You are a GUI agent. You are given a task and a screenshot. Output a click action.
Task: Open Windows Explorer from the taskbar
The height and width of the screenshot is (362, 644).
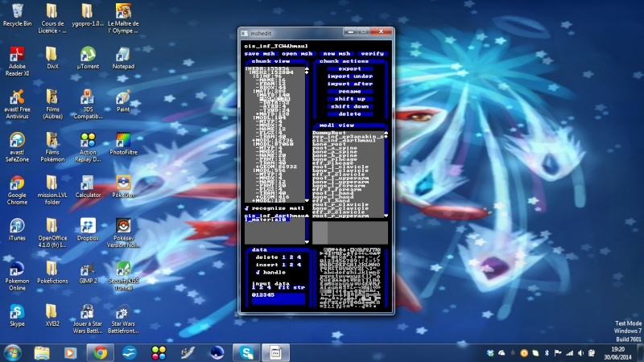[42, 352]
